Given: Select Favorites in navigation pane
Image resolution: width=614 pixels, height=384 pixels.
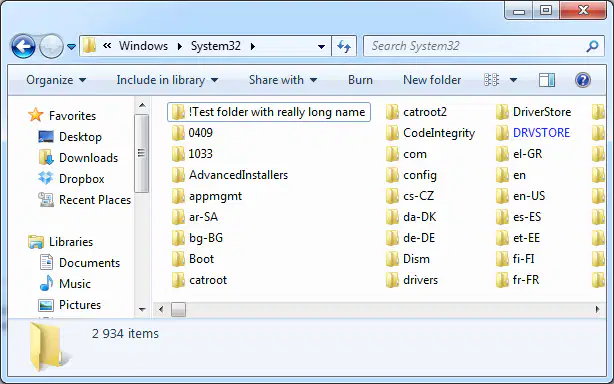Looking at the screenshot, I should [63, 115].
